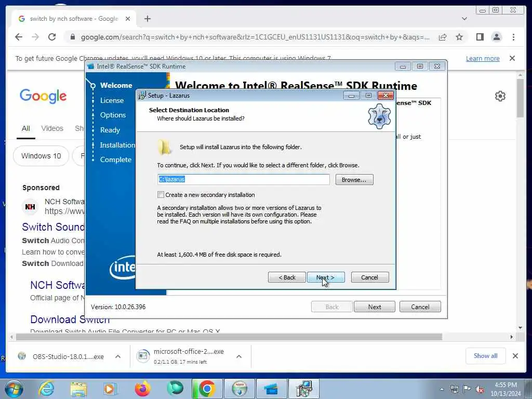Dismiss the Chrome update notification bar
The width and height of the screenshot is (532, 399).
pyautogui.click(x=512, y=58)
